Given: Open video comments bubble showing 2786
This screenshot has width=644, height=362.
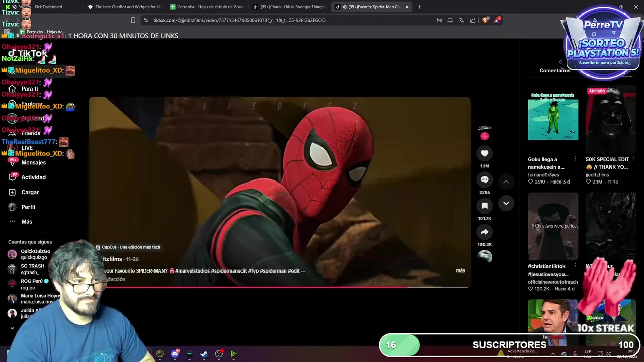Looking at the screenshot, I should [485, 179].
